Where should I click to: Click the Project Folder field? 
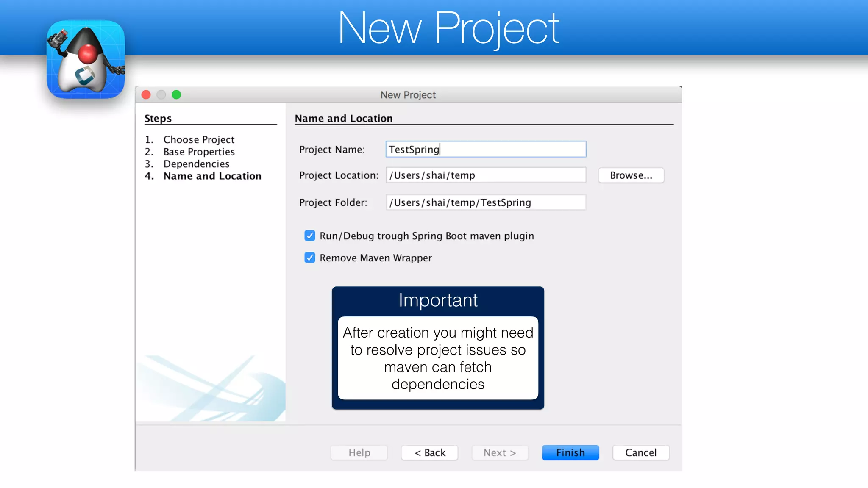click(x=486, y=202)
